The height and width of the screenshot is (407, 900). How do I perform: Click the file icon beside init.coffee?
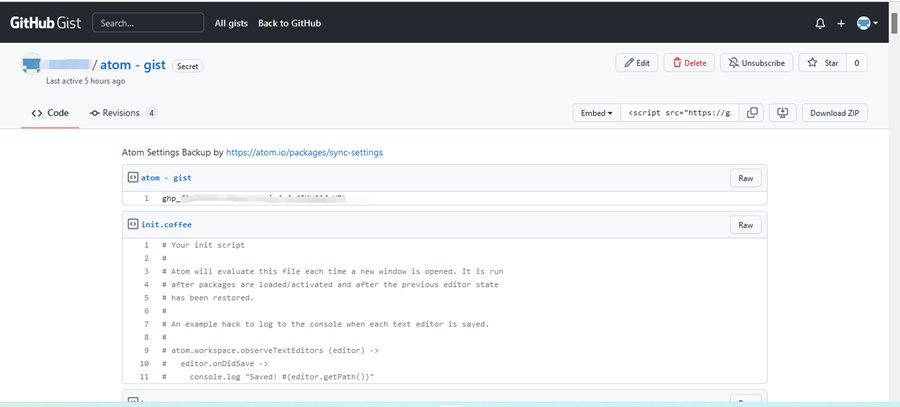132,225
